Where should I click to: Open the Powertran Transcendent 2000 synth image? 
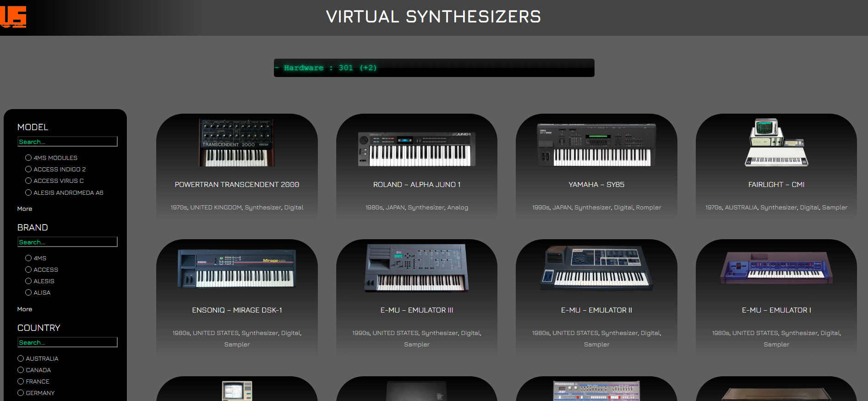pos(237,143)
